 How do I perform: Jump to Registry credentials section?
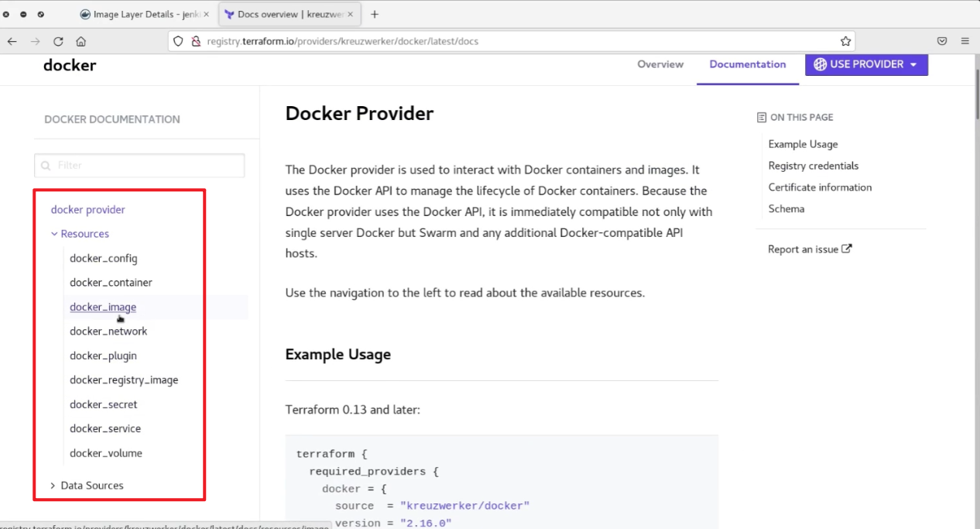(813, 166)
